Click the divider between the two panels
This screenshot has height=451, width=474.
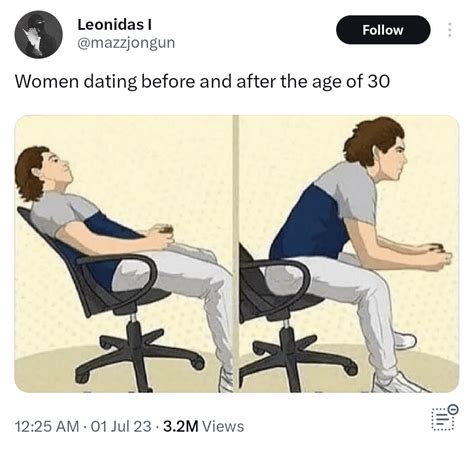coord(236,254)
